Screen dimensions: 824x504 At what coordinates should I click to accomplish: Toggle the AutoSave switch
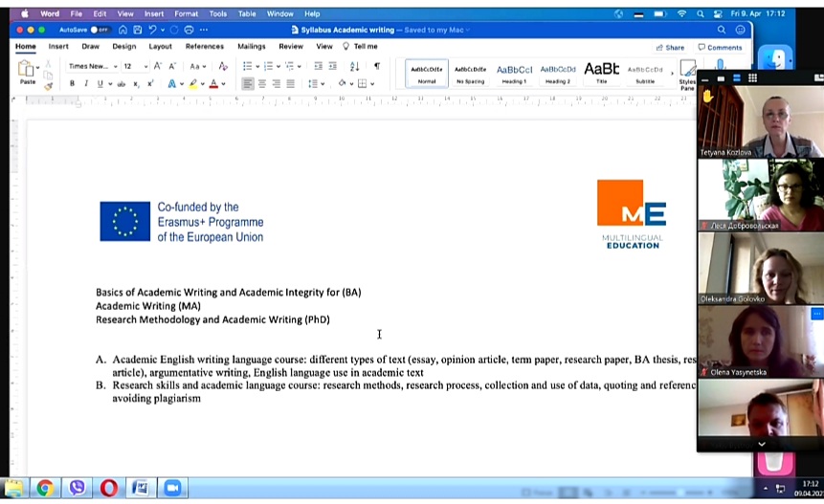100,30
